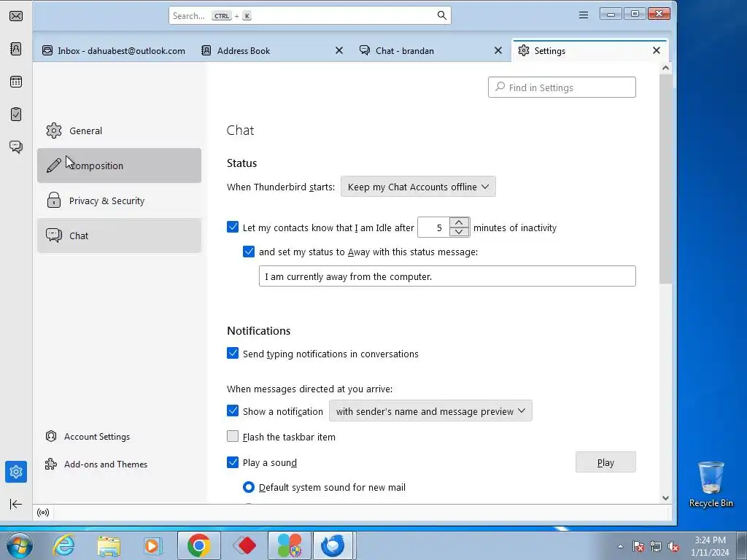Open Tasks space icon in sidebar

(16, 114)
